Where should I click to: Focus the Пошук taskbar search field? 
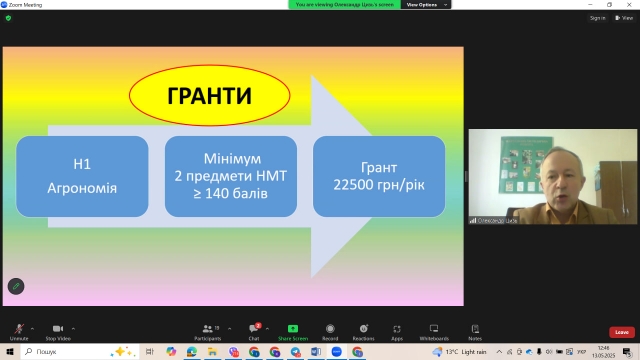pos(80,351)
